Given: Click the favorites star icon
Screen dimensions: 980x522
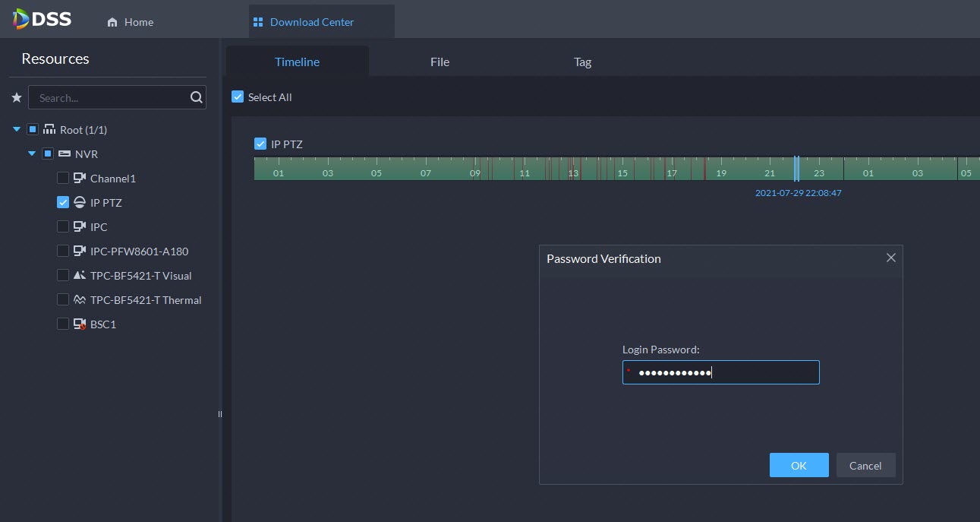Looking at the screenshot, I should pyautogui.click(x=17, y=98).
